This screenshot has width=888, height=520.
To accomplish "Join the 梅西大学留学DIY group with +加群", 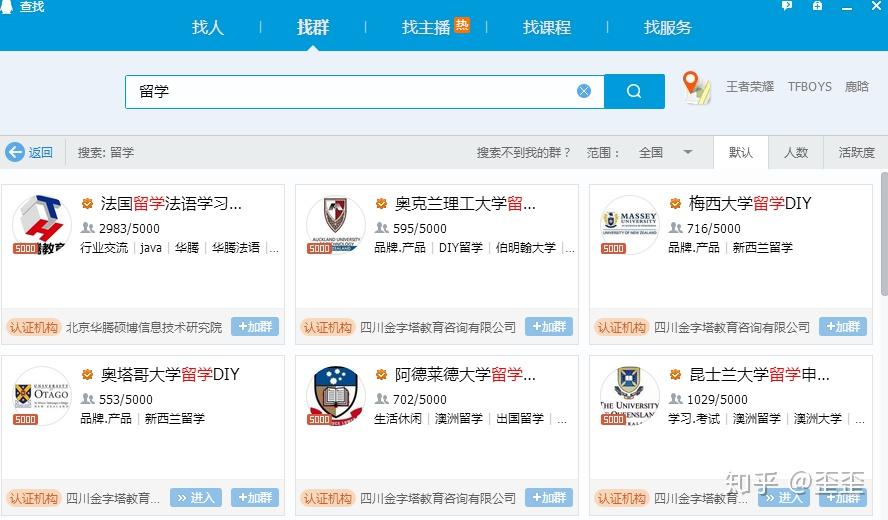I will [843, 327].
